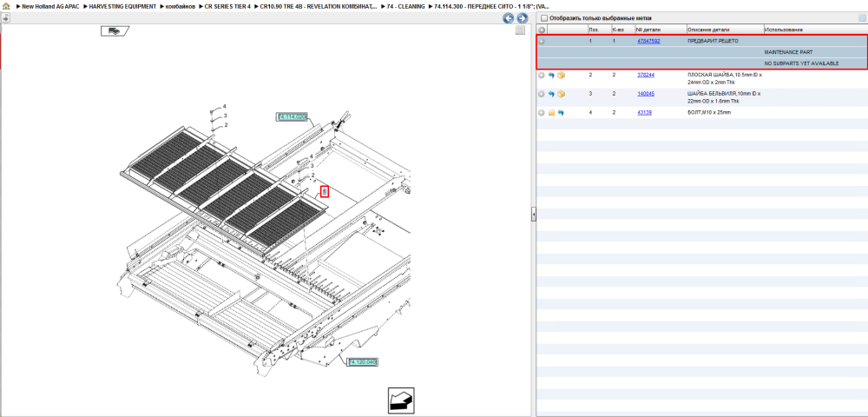Image resolution: width=868 pixels, height=417 pixels.
Task: Select the MAINTENANCE PART usage text
Action: point(788,52)
